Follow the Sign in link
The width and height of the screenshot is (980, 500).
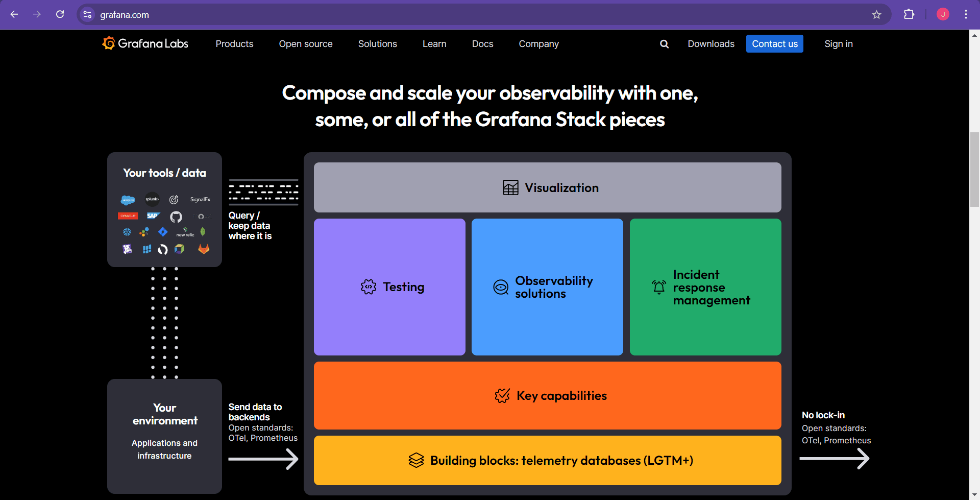point(839,44)
